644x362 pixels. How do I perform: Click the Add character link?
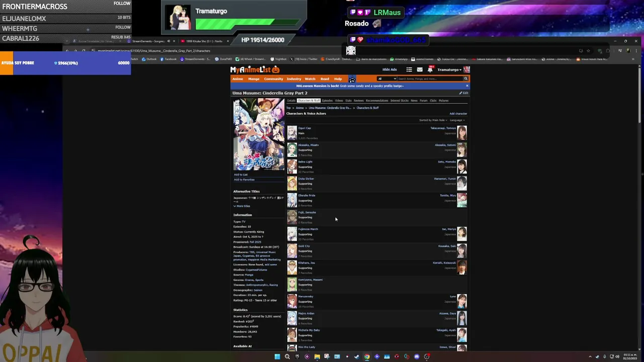coord(458,114)
